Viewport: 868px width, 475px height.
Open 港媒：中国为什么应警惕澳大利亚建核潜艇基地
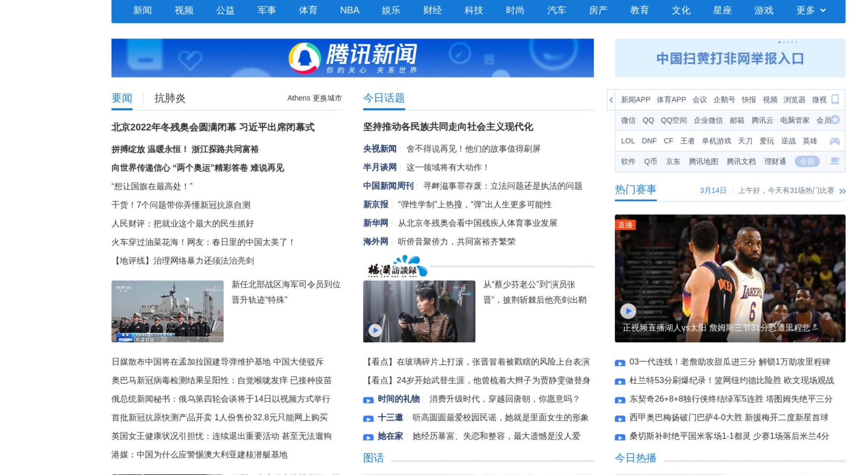[199, 455]
